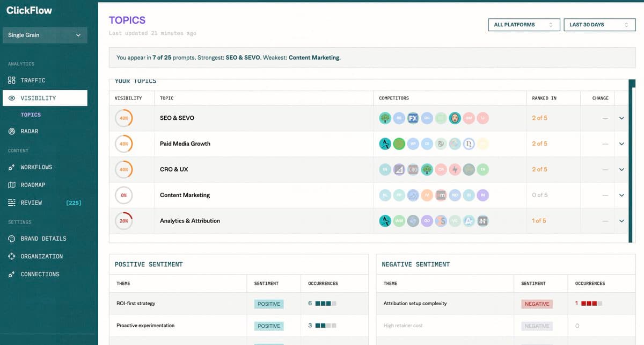This screenshot has height=345, width=644.
Task: Expand the Content Marketing topic row
Action: pyautogui.click(x=621, y=195)
